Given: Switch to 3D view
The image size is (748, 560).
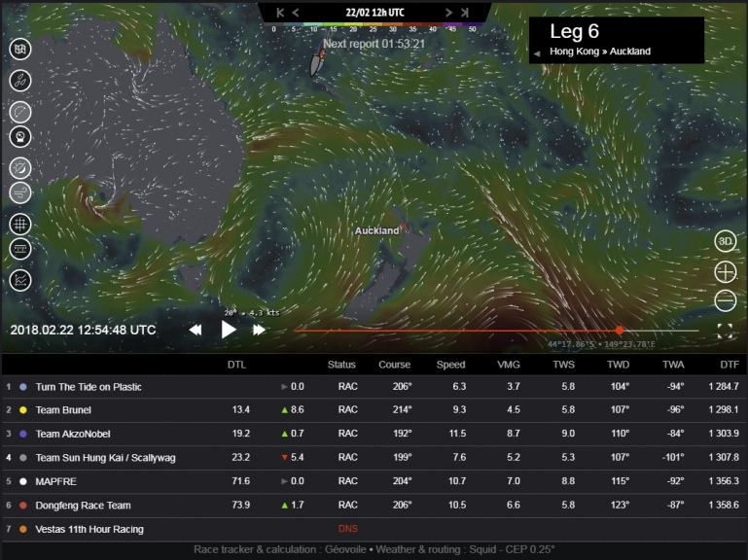Looking at the screenshot, I should (725, 241).
